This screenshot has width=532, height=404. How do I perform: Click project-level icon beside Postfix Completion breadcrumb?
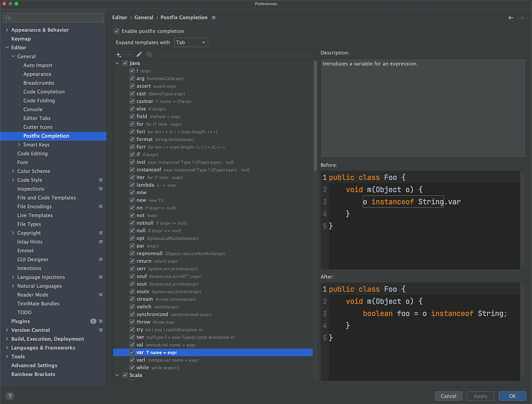[x=214, y=18]
